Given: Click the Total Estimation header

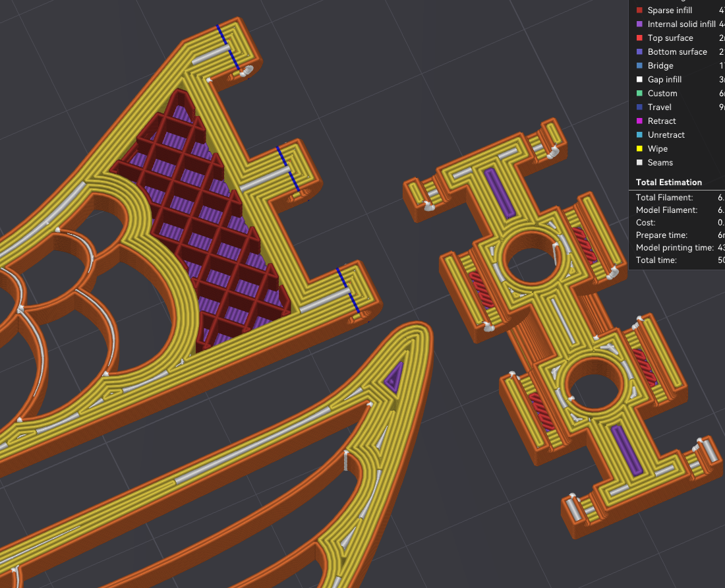Looking at the screenshot, I should tap(668, 183).
